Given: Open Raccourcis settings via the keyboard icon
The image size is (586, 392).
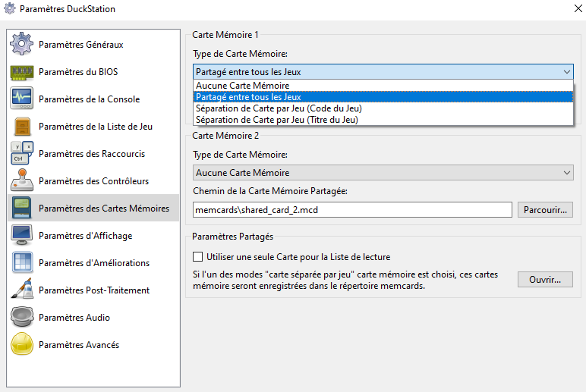Looking at the screenshot, I should coord(21,154).
